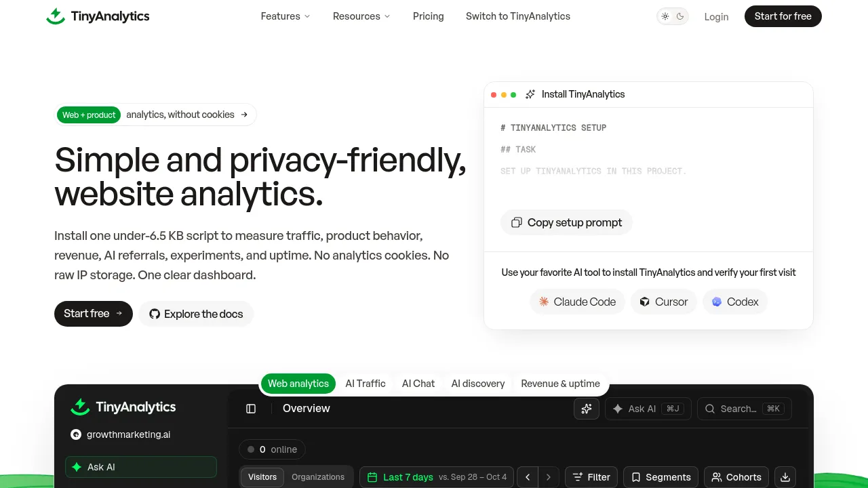
Task: Go to previous date range chevron
Action: 528,477
